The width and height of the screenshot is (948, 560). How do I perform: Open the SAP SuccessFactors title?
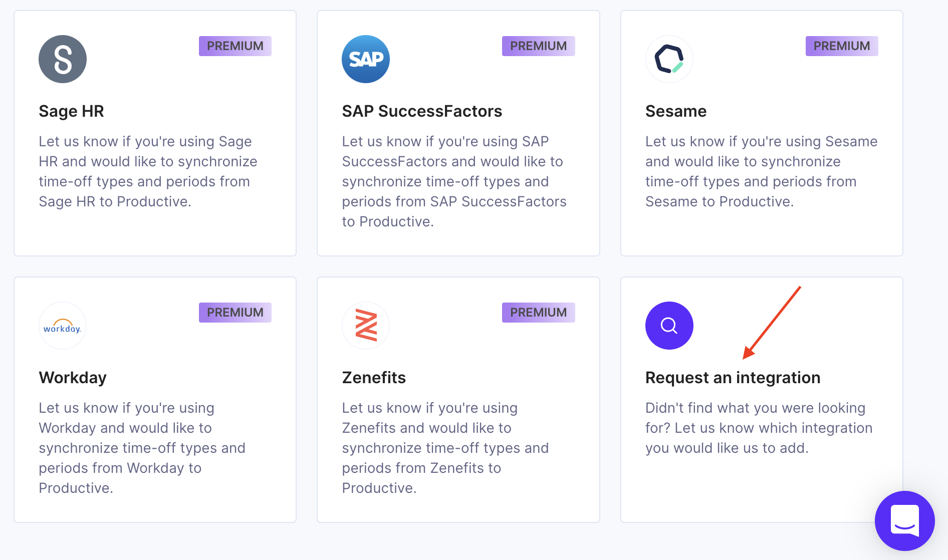click(x=422, y=111)
